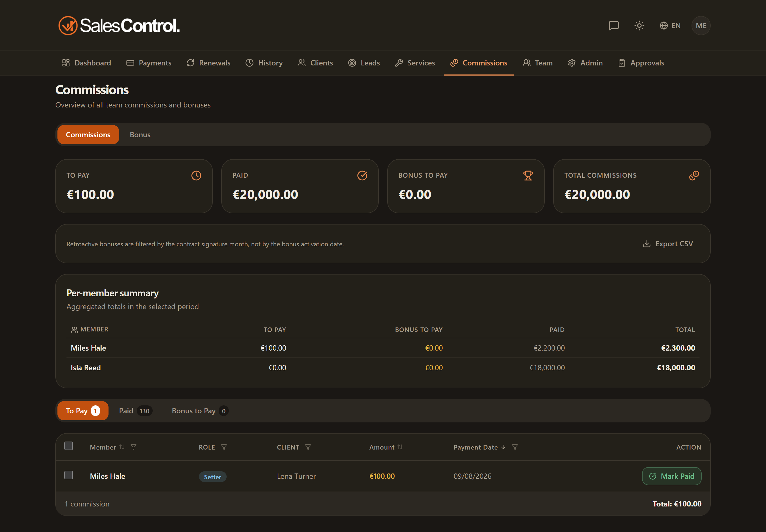This screenshot has height=532, width=766.
Task: Open the Paid 130 tab
Action: (x=135, y=411)
